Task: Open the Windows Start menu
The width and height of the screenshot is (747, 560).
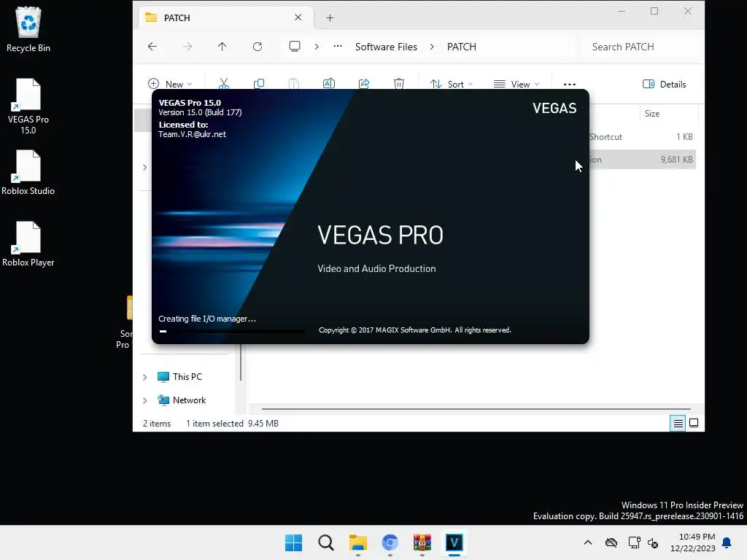Action: click(293, 542)
